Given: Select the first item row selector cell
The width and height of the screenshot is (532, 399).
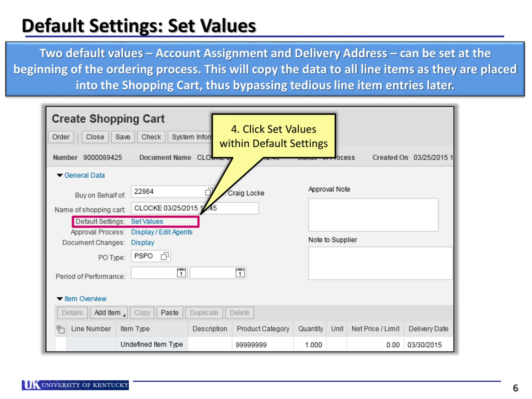Looking at the screenshot, I should 61,344.
